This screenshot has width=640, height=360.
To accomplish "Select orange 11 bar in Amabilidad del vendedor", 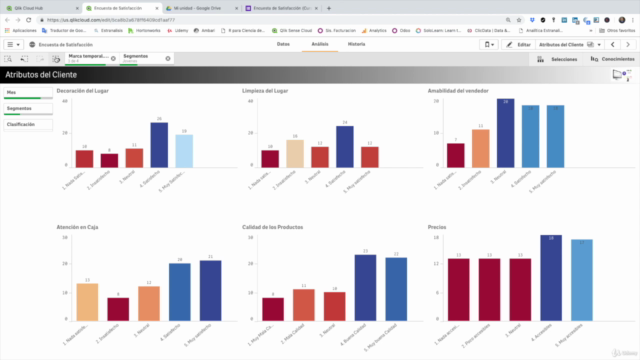I will tap(481, 149).
